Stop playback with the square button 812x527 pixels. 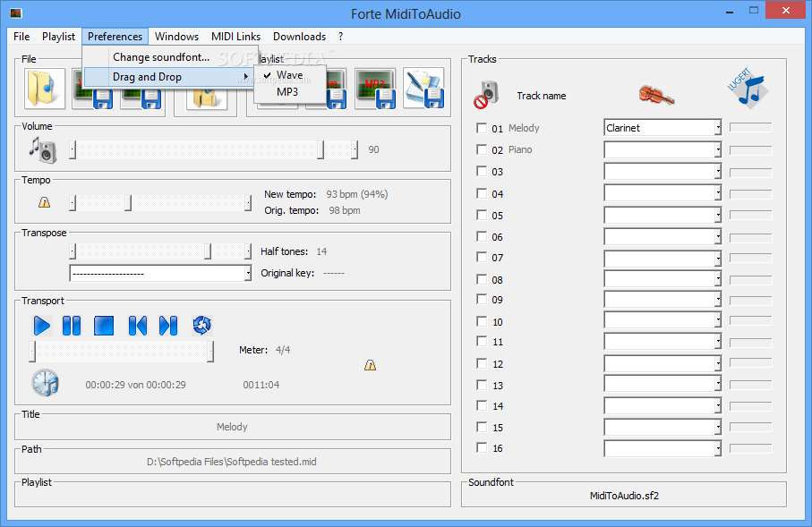coord(104,326)
